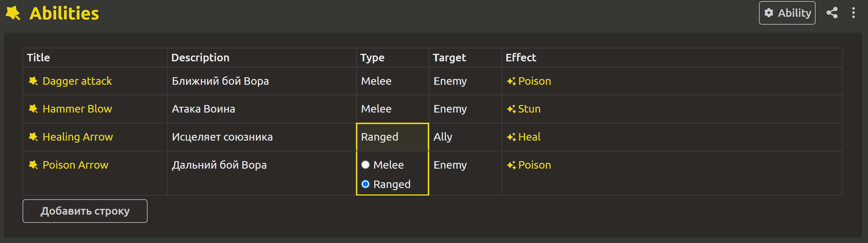
Task: Select the Melee radio option for Poison Arrow
Action: tap(365, 165)
